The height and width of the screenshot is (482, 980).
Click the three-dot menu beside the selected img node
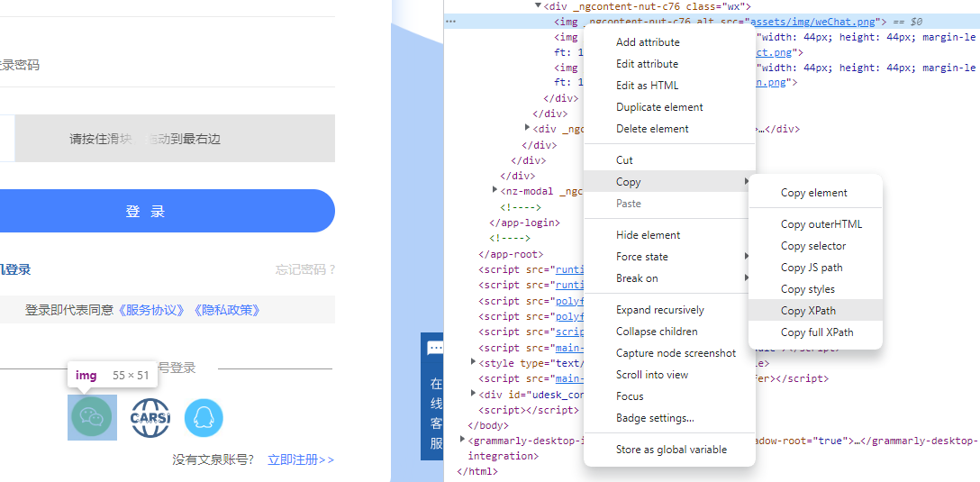click(450, 22)
